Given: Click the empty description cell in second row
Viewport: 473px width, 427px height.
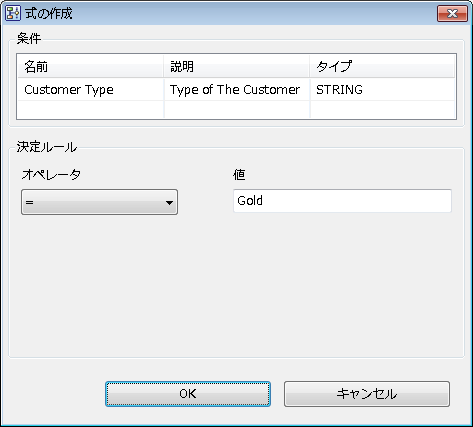Looking at the screenshot, I should 237,109.
